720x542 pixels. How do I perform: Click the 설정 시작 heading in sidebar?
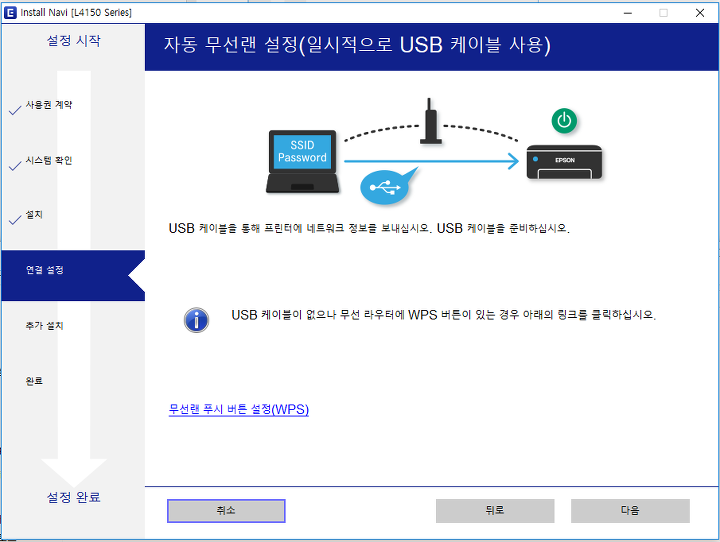tap(73, 41)
